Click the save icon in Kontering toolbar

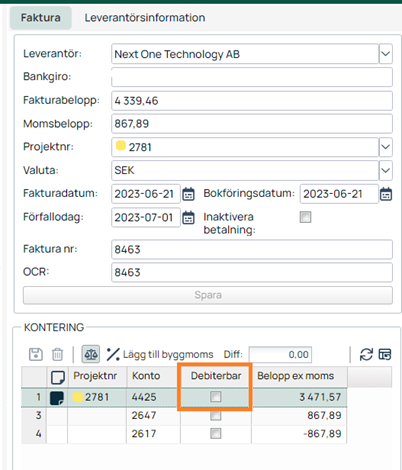pos(36,354)
